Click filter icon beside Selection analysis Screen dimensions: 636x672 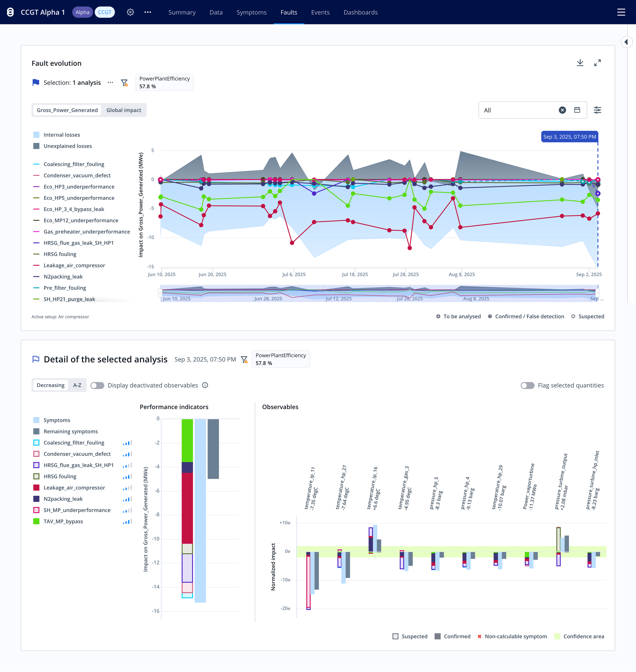click(x=124, y=83)
